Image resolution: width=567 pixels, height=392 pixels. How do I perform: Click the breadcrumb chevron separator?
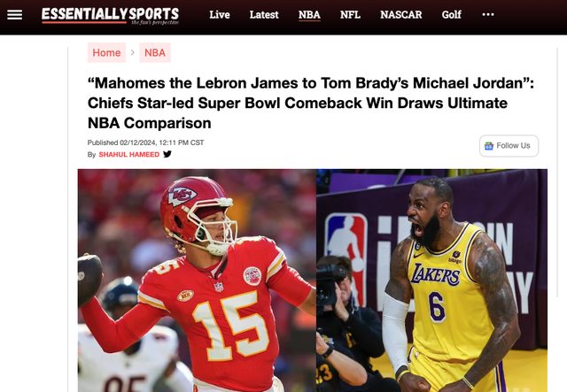(133, 53)
